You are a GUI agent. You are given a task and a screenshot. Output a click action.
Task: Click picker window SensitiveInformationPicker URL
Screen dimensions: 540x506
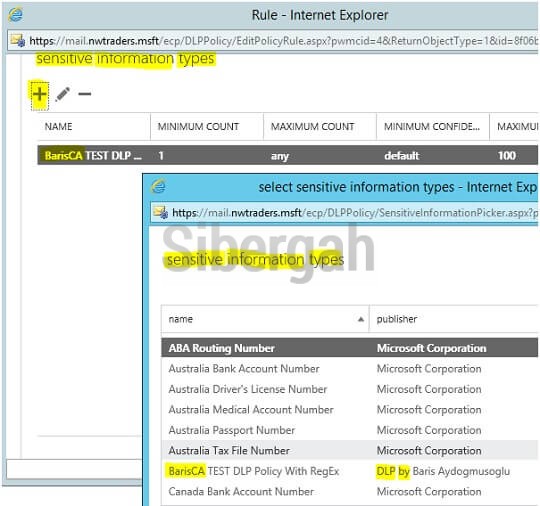click(x=355, y=213)
